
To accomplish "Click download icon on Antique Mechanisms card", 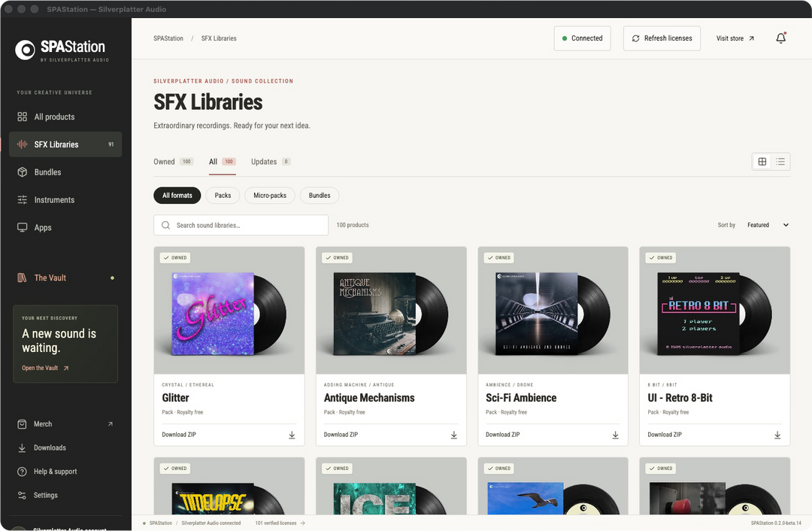I will (x=453, y=435).
